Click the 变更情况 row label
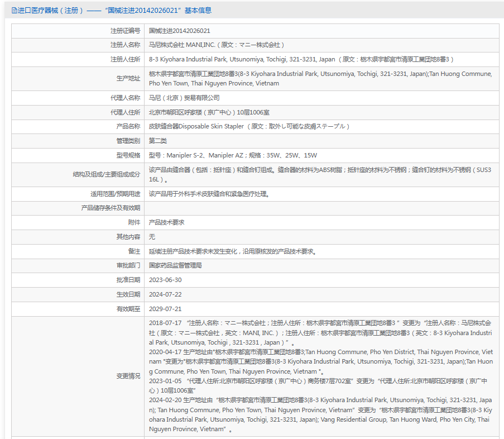The image size is (504, 439). 128,376
